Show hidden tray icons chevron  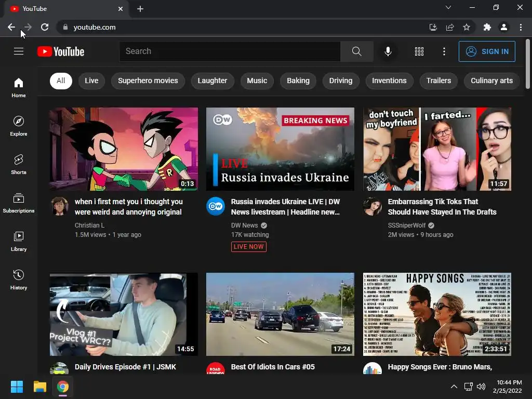[x=454, y=387]
